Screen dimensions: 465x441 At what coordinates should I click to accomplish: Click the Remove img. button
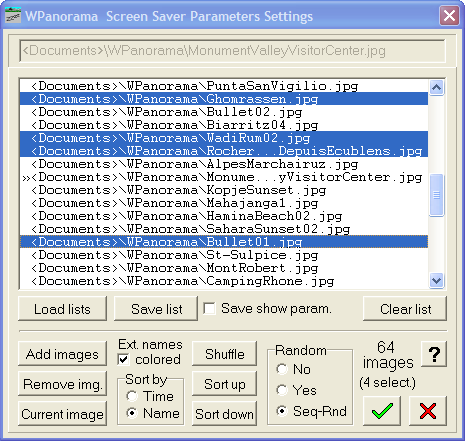point(62,384)
